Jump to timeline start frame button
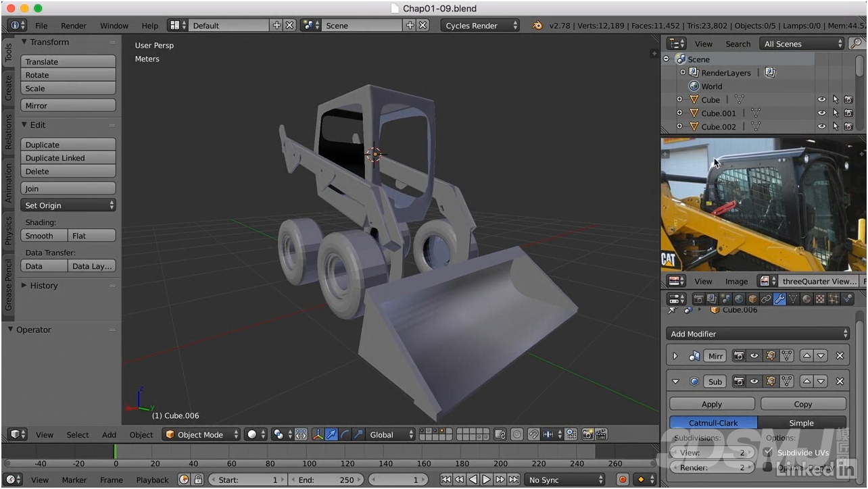The height and width of the screenshot is (489, 868). 446,480
